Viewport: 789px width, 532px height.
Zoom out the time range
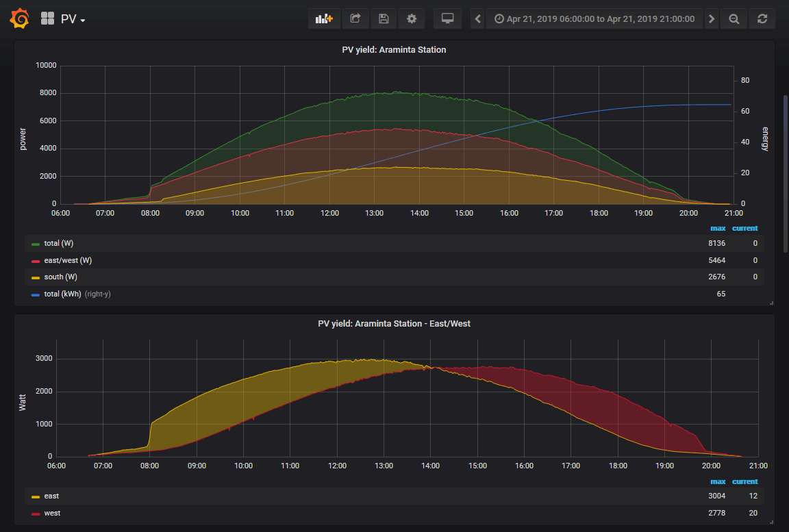[x=734, y=18]
